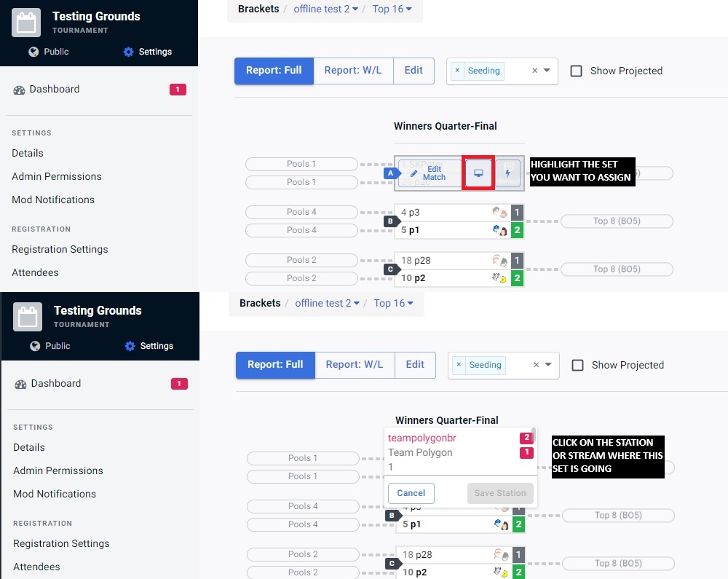Screen dimensions: 728x579
Task: Select Report: Full tab in upper screenshot
Action: [x=274, y=71]
